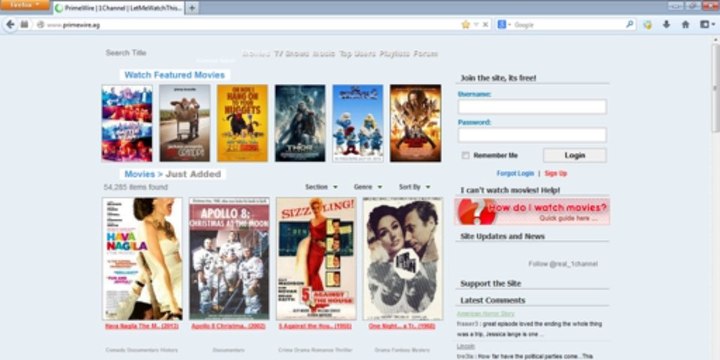
Task: Open featured poster with shopping cart
Action: (x=185, y=123)
